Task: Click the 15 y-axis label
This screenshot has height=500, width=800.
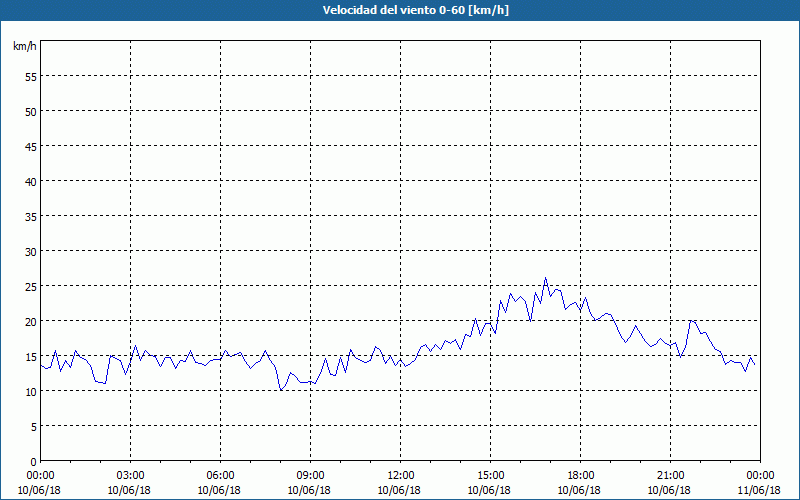Action: [x=31, y=357]
